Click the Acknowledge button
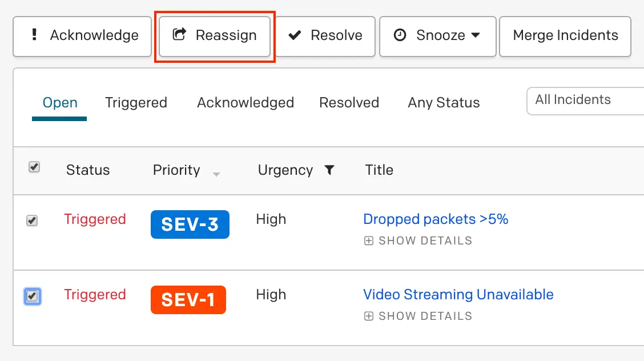This screenshot has width=644, height=361. coord(82,36)
